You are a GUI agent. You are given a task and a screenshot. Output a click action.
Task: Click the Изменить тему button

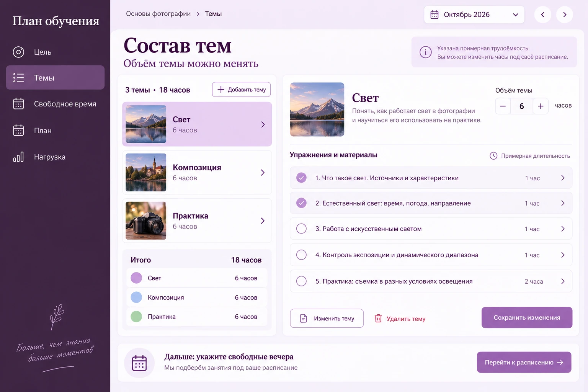tap(327, 318)
